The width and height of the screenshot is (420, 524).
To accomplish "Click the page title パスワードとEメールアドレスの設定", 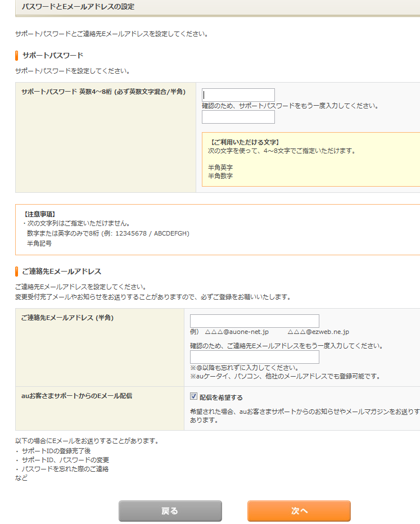I will coord(78,7).
